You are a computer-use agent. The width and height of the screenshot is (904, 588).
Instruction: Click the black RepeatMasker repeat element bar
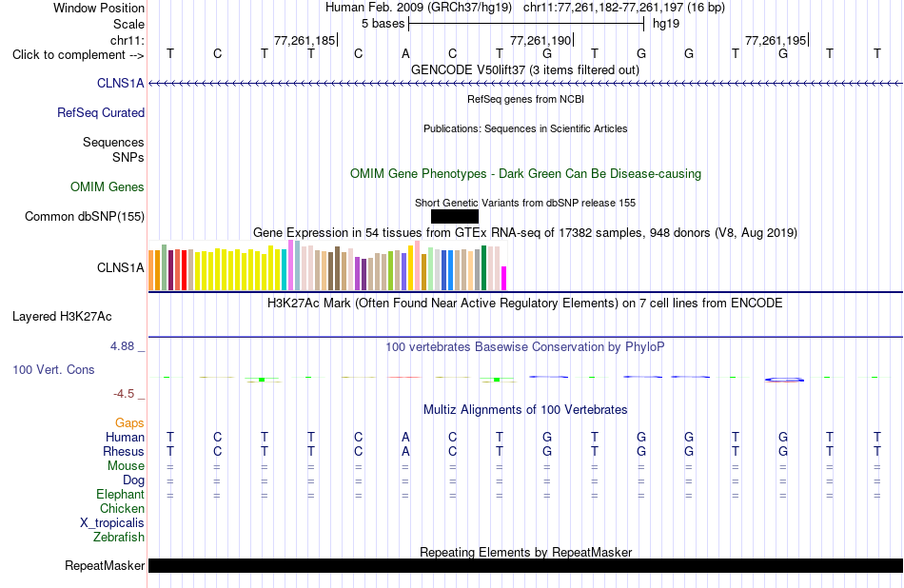pyautogui.click(x=525, y=565)
